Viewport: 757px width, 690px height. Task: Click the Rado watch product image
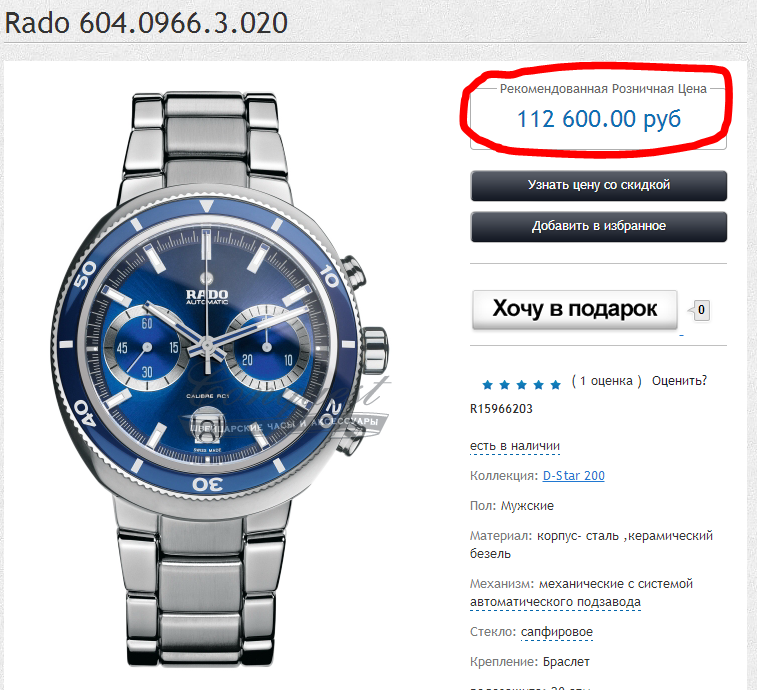[x=220, y=379]
